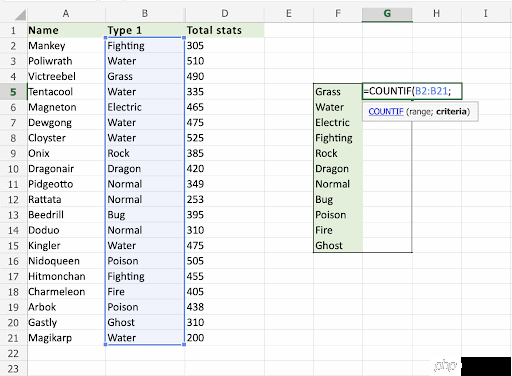
Task: Select the cell 'Onix'
Action: pyautogui.click(x=66, y=153)
